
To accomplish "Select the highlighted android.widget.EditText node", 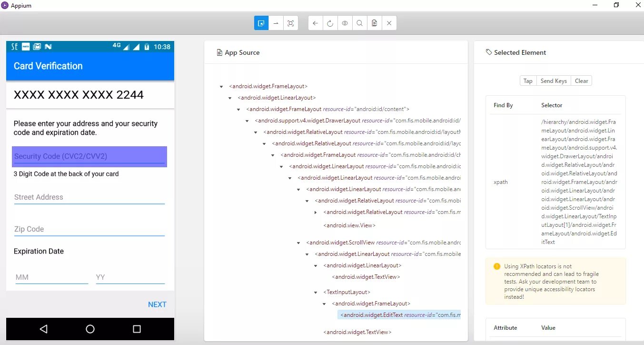I will click(x=399, y=315).
